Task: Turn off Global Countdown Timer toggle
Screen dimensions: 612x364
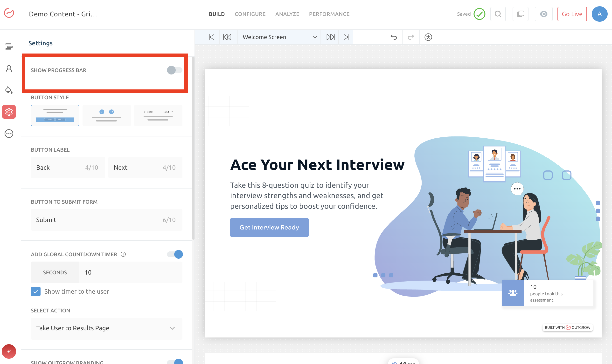Action: (x=175, y=254)
